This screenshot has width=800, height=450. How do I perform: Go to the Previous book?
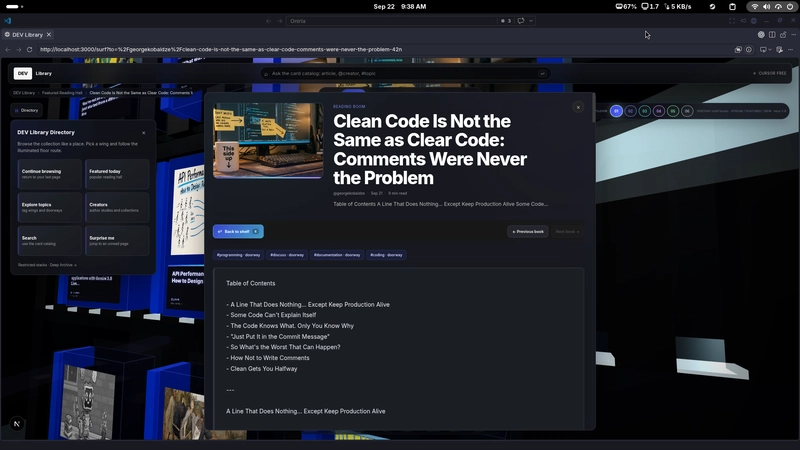[x=528, y=232]
